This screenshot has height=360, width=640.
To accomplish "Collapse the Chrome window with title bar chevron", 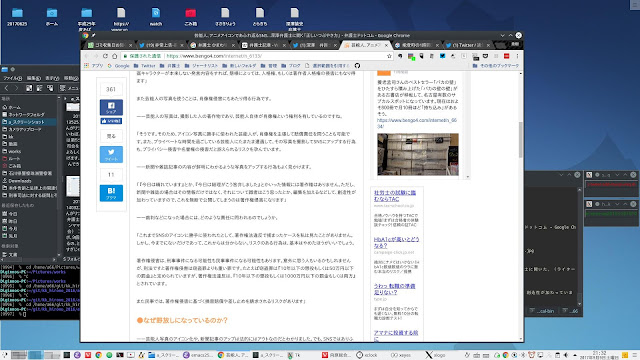I will pyautogui.click(x=502, y=36).
